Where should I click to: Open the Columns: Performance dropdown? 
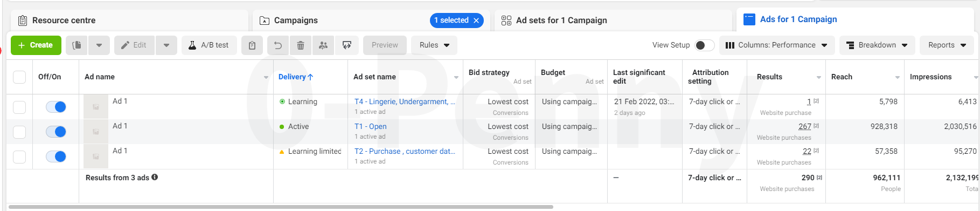pos(776,45)
